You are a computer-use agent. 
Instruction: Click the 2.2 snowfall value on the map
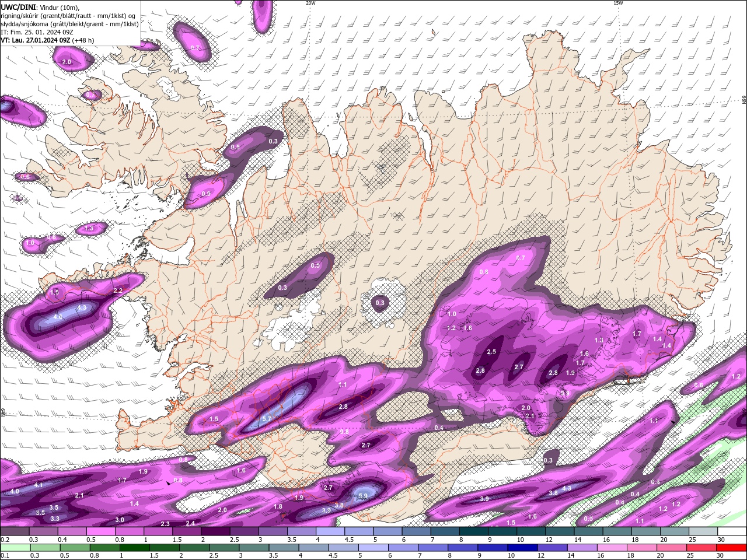pos(117,290)
